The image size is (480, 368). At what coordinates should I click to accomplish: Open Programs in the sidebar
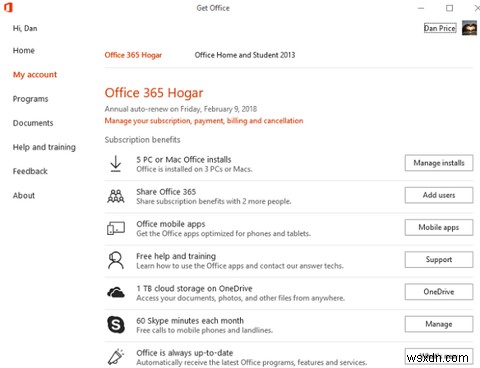coord(30,99)
